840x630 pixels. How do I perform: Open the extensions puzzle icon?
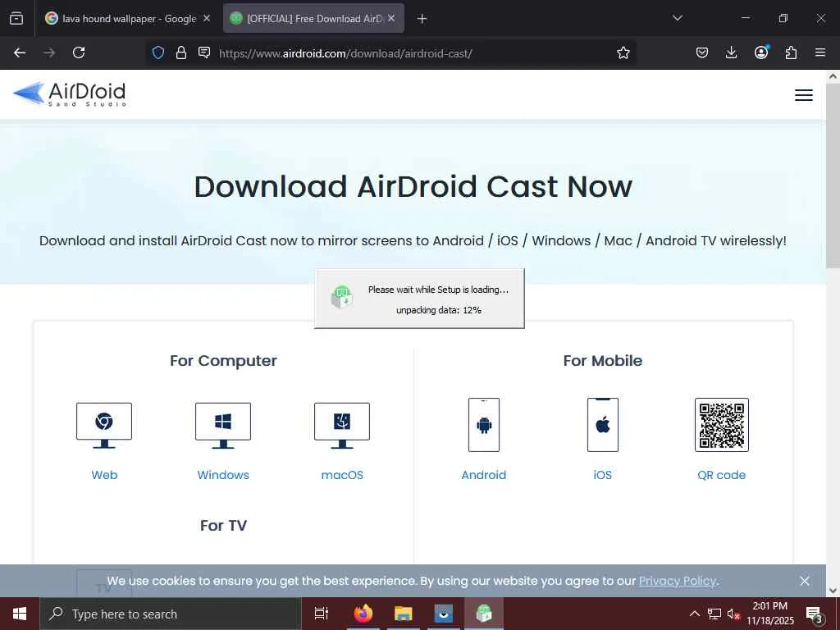[x=791, y=53]
